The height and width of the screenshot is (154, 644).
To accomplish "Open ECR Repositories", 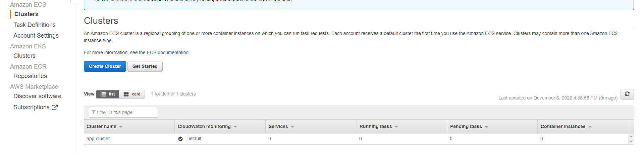I will tap(30, 76).
